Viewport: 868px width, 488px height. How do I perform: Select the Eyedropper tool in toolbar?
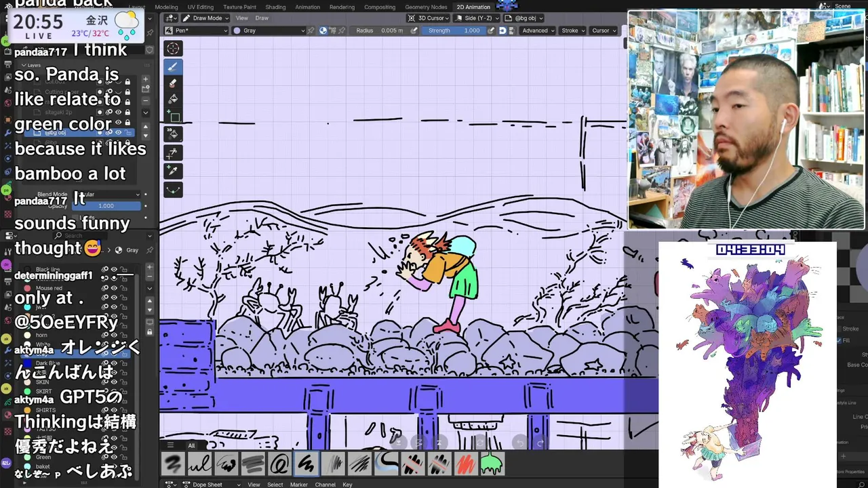click(173, 171)
